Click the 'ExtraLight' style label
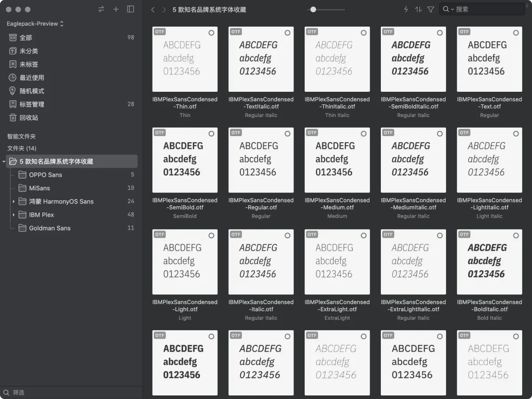 (x=337, y=318)
